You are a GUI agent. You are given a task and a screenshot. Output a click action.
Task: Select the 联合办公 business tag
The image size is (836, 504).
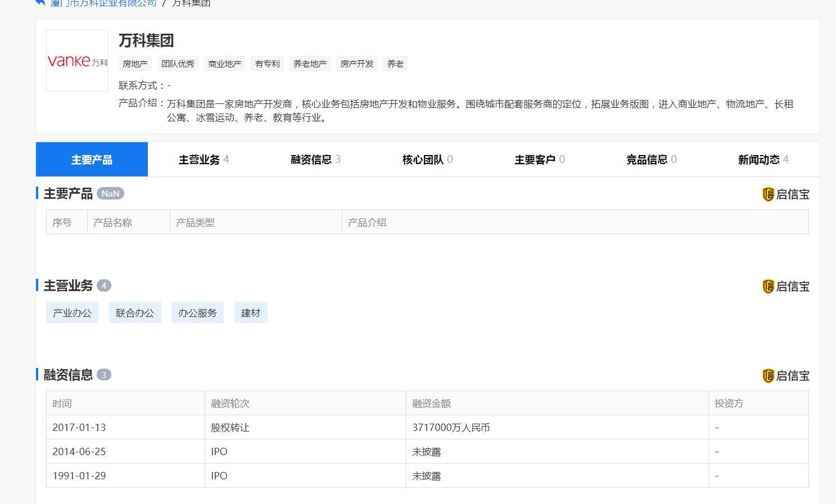click(x=135, y=313)
